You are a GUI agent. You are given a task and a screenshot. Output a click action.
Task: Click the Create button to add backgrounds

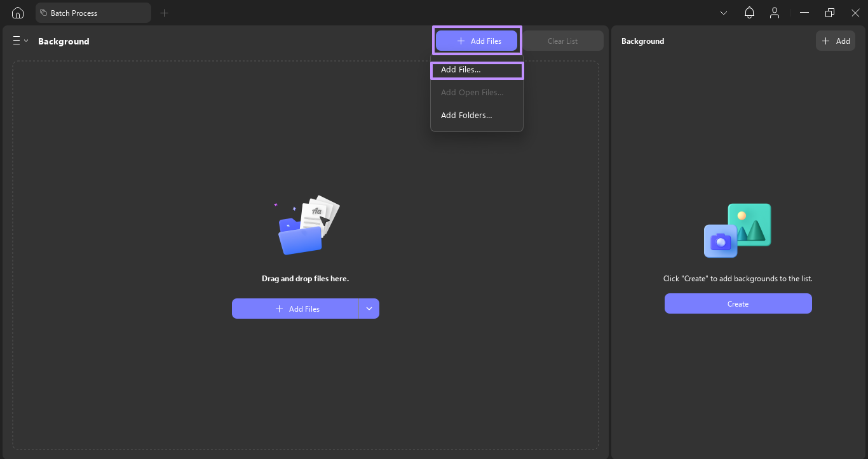(x=738, y=303)
